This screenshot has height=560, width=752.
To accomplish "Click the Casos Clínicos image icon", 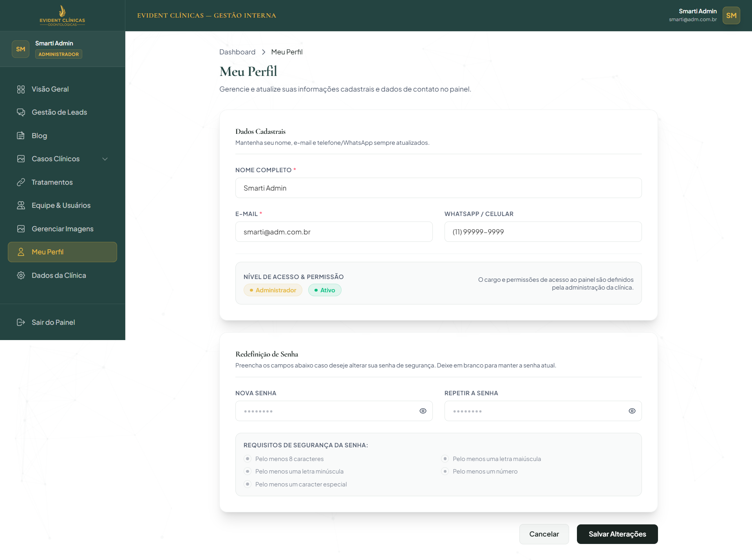I will click(21, 159).
